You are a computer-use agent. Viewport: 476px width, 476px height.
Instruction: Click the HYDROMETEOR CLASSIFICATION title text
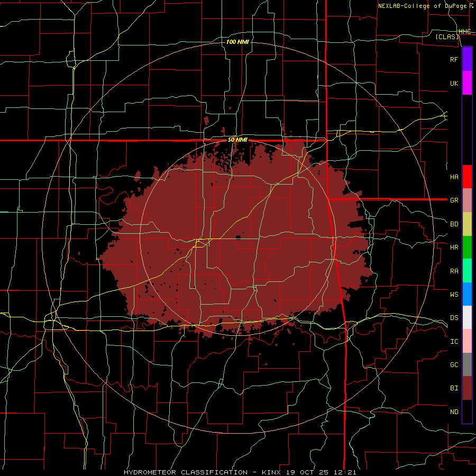click(186, 472)
